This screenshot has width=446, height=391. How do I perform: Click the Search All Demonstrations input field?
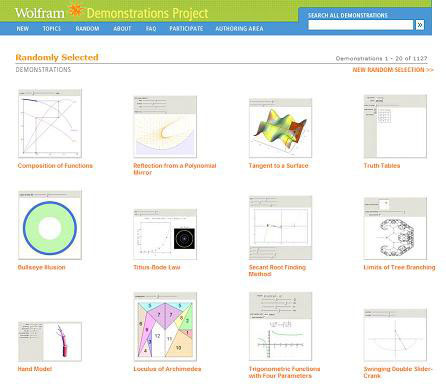click(361, 25)
